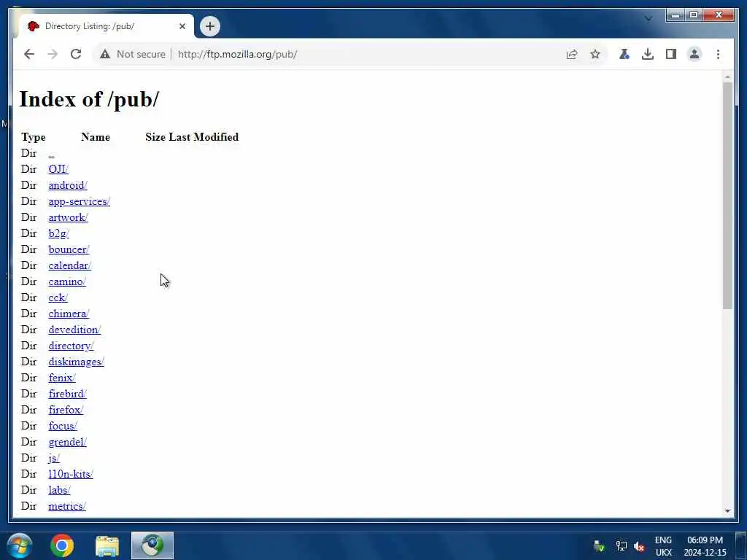The image size is (747, 560).
Task: Open the chimera/ directory
Action: click(x=69, y=314)
